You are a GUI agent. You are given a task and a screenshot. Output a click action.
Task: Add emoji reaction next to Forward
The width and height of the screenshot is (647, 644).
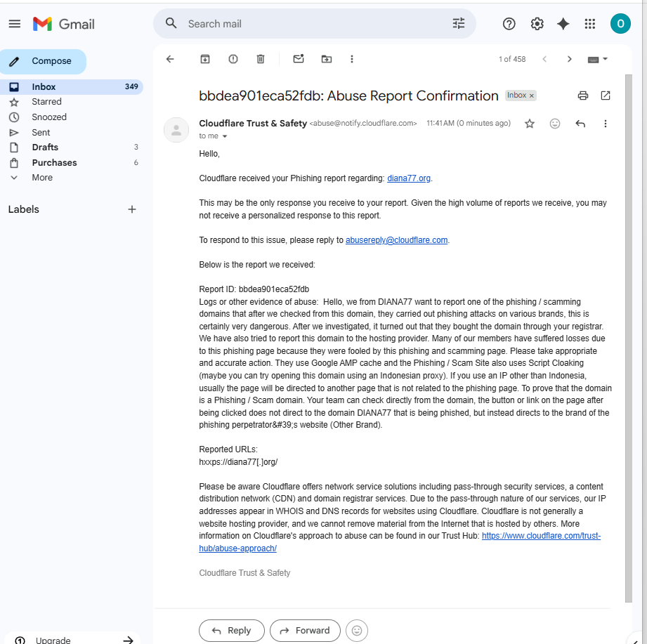pos(356,631)
